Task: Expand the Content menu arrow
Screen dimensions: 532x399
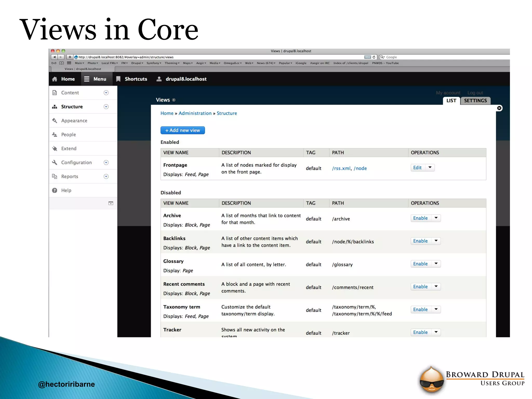Action: click(x=106, y=93)
